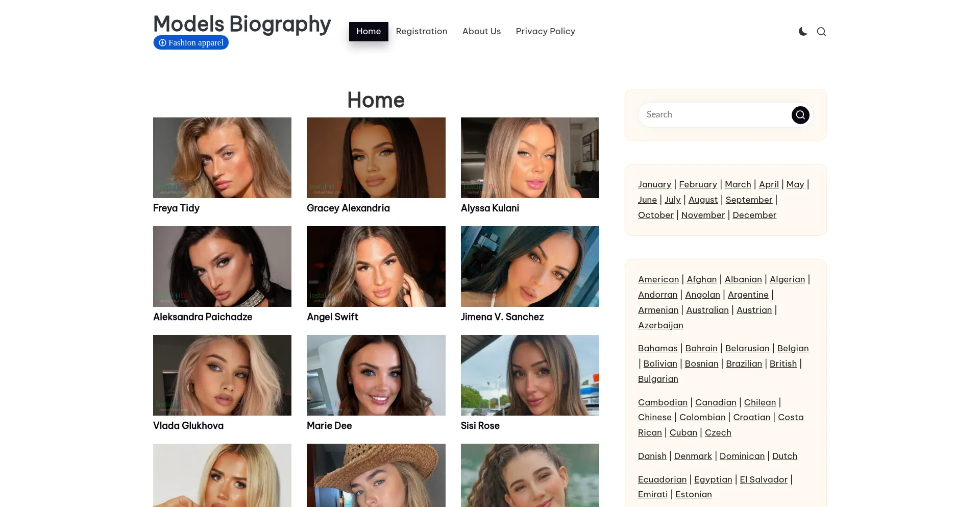Open Freya Tidy profile thumbnail
980x507 pixels.
coord(222,158)
